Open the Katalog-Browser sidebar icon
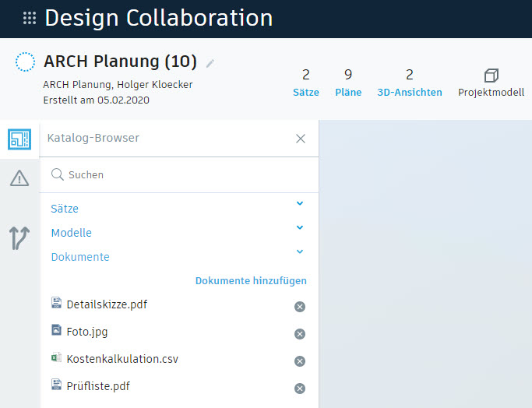This screenshot has width=532, height=408. 19,139
